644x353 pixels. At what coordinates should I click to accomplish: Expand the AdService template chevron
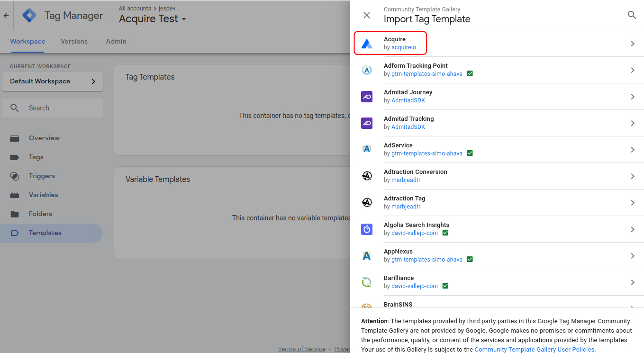[633, 150]
